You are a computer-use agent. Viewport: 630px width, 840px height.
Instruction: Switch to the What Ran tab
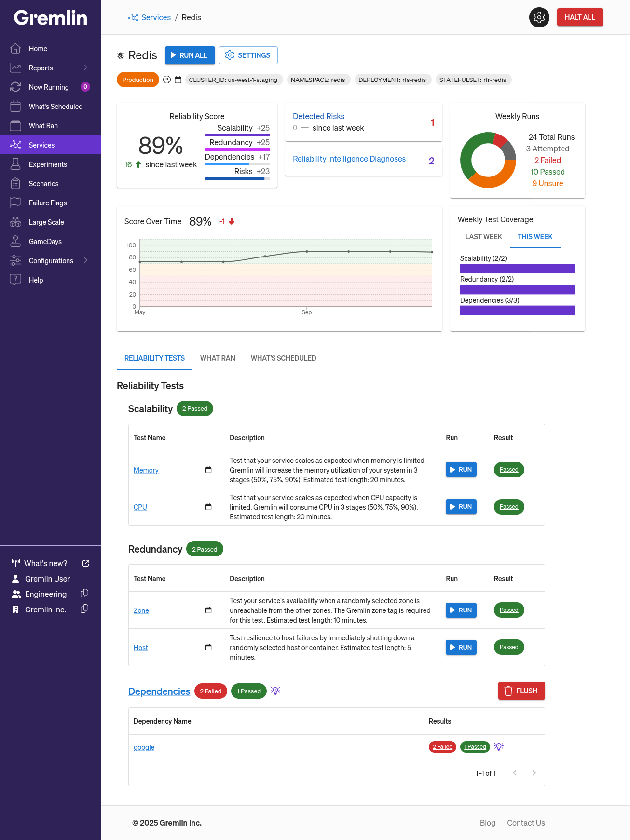coord(218,358)
